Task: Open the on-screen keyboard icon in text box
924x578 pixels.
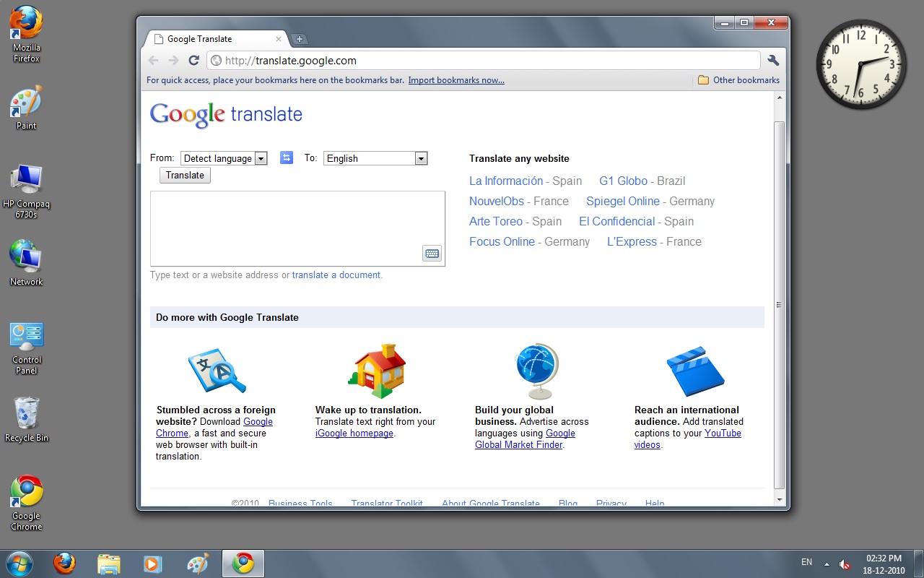Action: pyautogui.click(x=432, y=254)
